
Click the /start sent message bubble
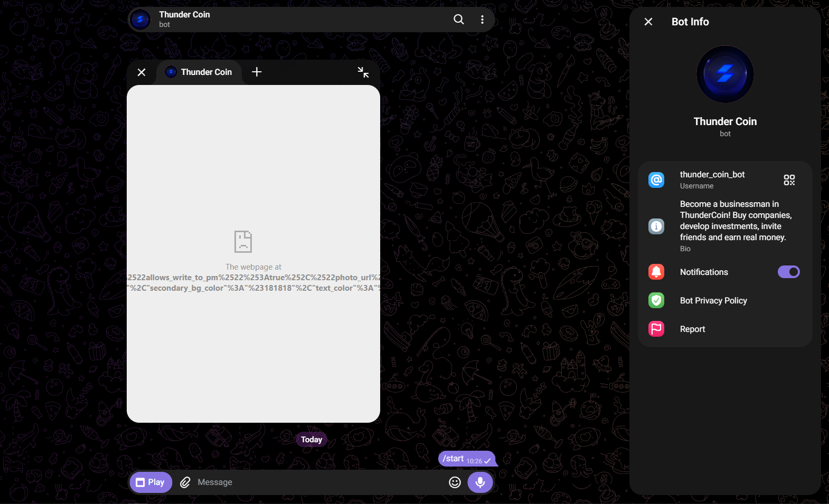click(x=467, y=459)
